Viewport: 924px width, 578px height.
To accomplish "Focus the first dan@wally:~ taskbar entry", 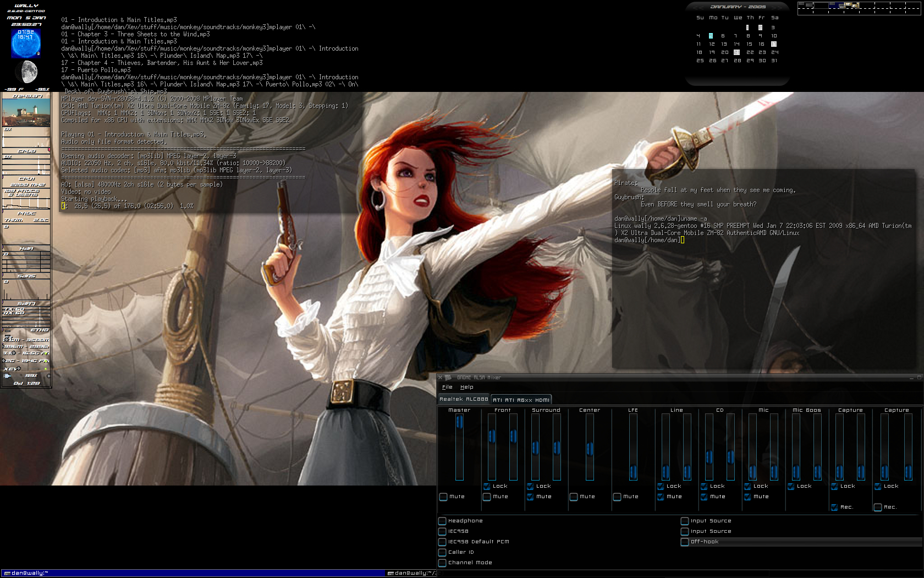I will [194, 573].
